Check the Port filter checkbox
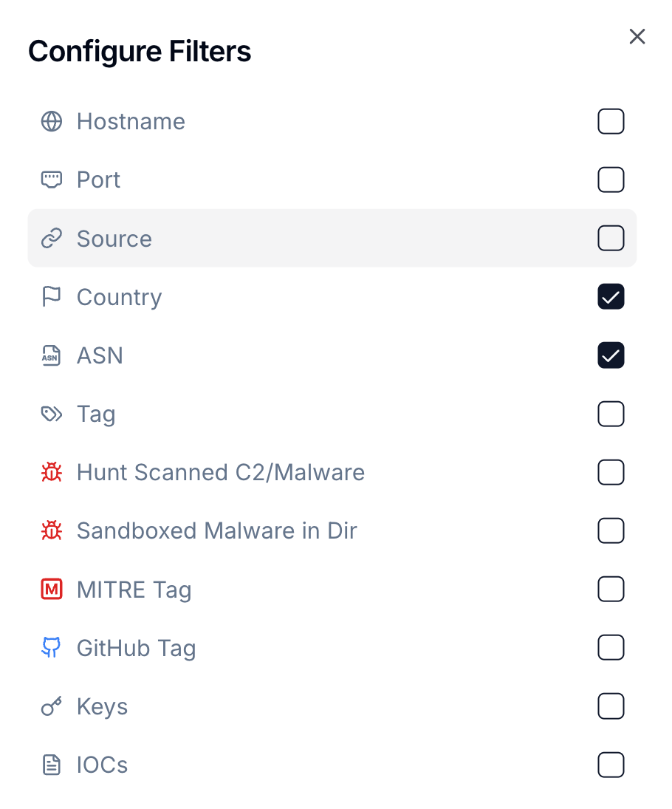This screenshot has width=672, height=809. (611, 180)
